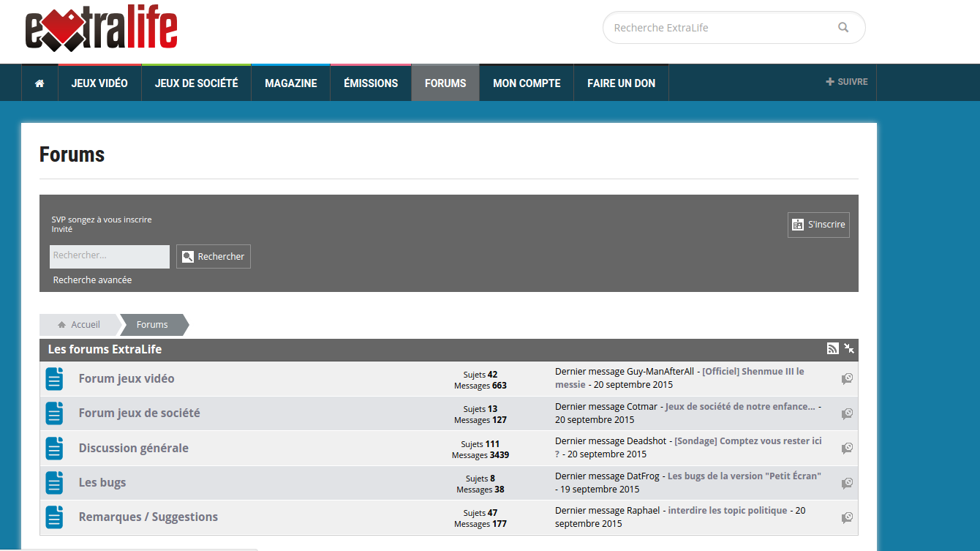Open the MAGAZINE menu item
This screenshot has height=551, width=980.
pos(291,83)
